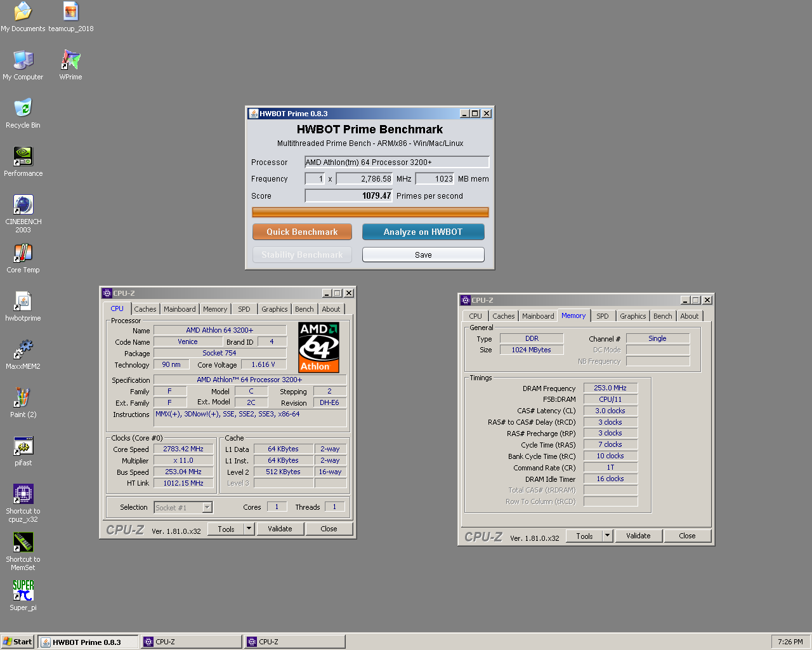Click the Instructions list MMX(+), 3DNow!(+)
The image size is (812, 650).
[x=251, y=418]
